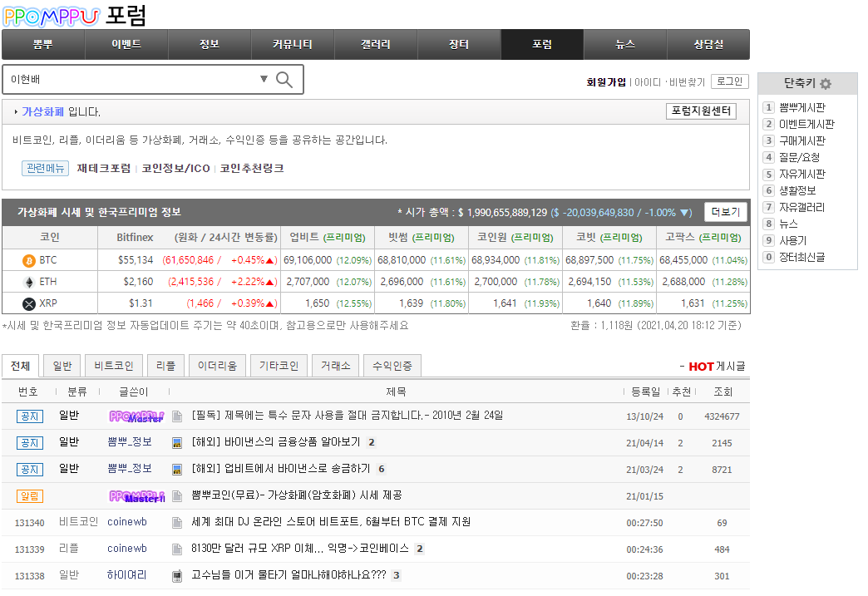Click document icon beside 필독 notice
The image size is (868, 596).
pos(177,416)
